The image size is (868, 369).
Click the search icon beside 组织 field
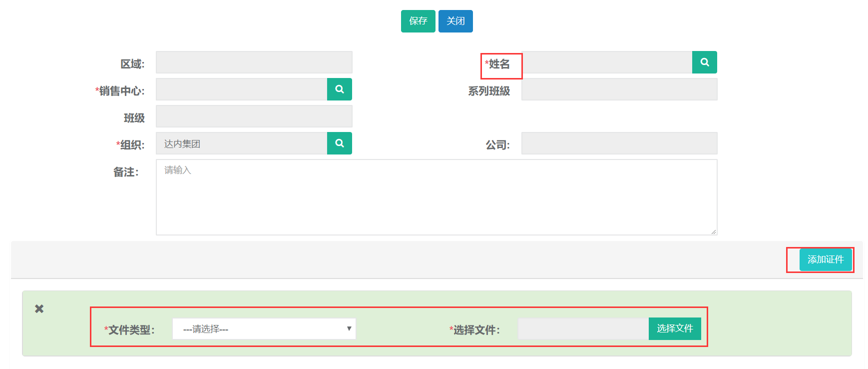click(339, 143)
